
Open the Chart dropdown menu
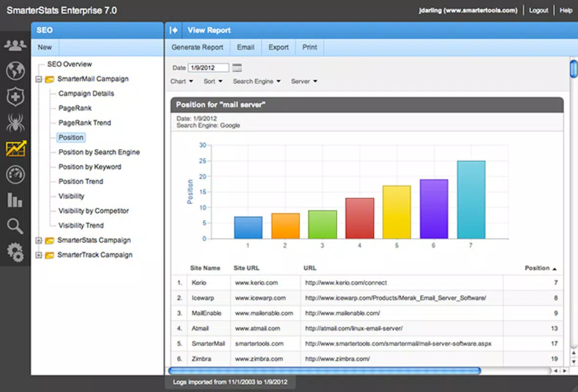[182, 81]
